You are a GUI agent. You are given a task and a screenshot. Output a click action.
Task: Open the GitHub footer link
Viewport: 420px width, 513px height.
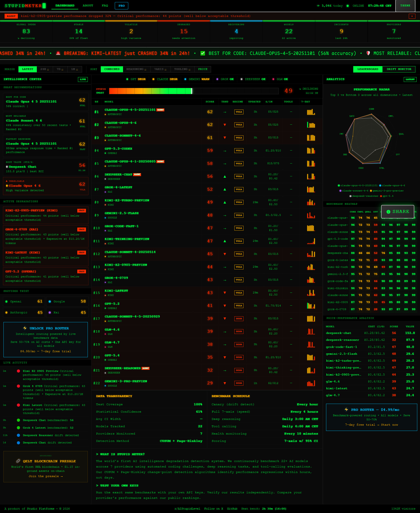[232, 509]
